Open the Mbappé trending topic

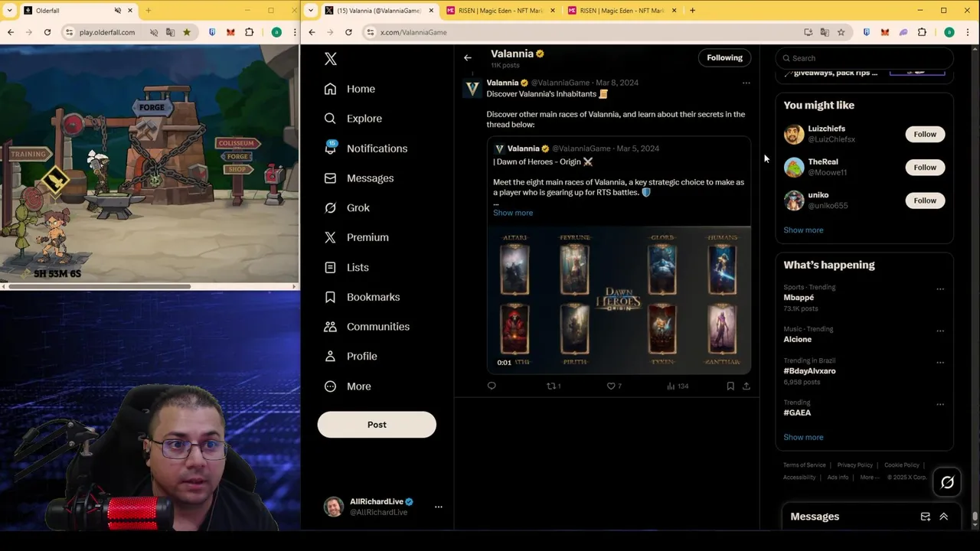click(799, 297)
